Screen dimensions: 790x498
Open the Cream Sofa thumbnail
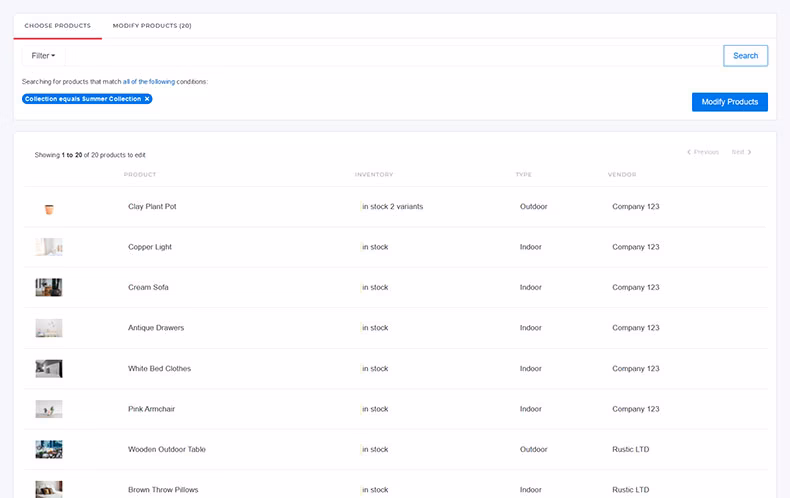[49, 287]
